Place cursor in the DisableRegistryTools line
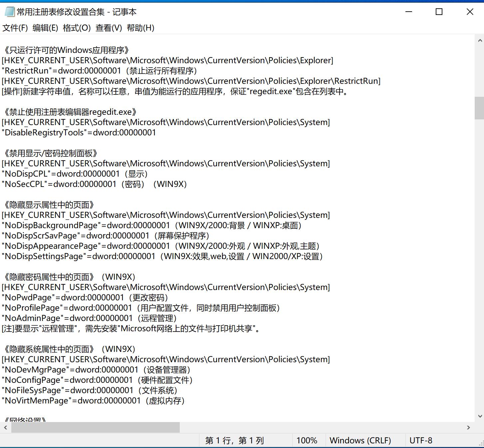Image resolution: width=484 pixels, height=448 pixels. [78, 132]
